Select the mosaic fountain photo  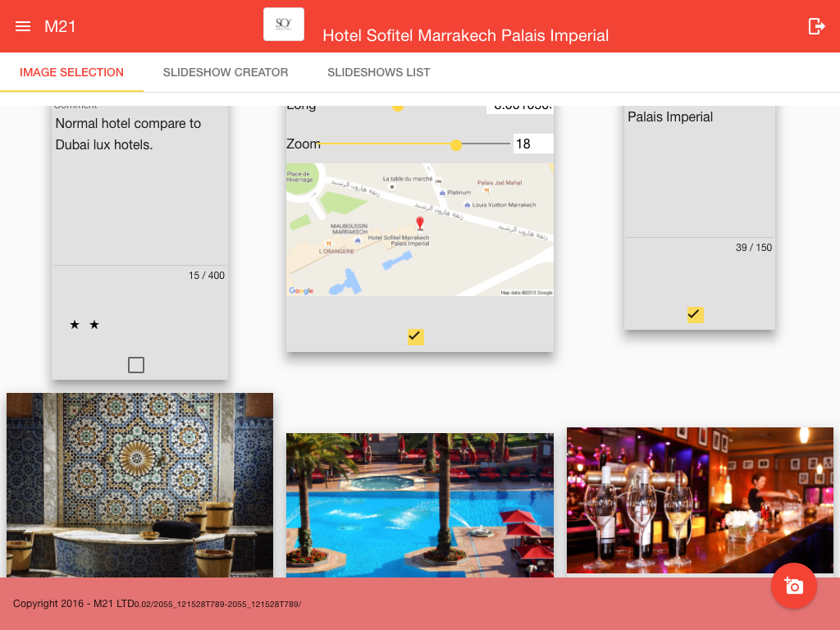139,484
